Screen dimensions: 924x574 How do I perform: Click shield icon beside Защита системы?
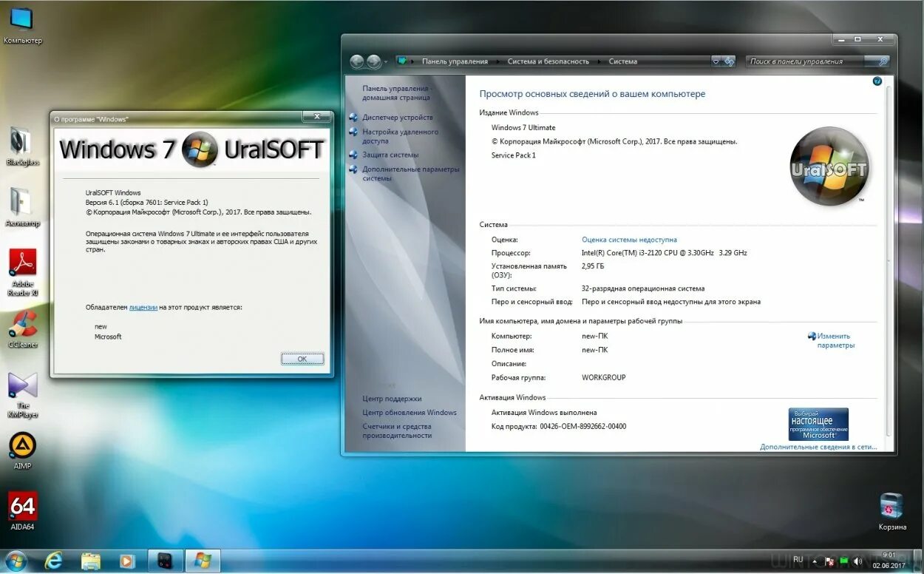point(354,155)
